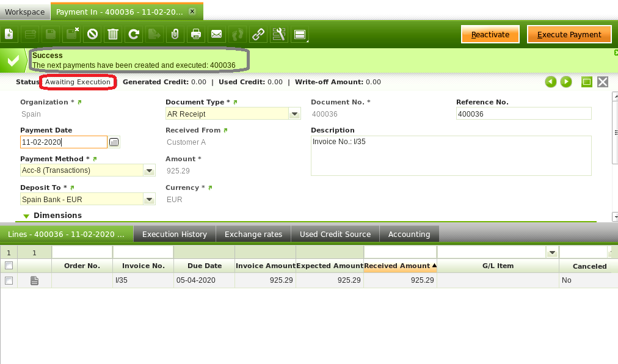Sort lines by G/L Item column
Screen dimensions: 618x364
[x=498, y=266]
